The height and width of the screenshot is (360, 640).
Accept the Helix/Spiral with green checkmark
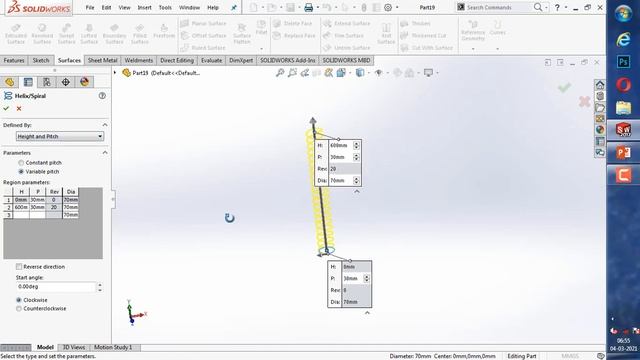6,109
